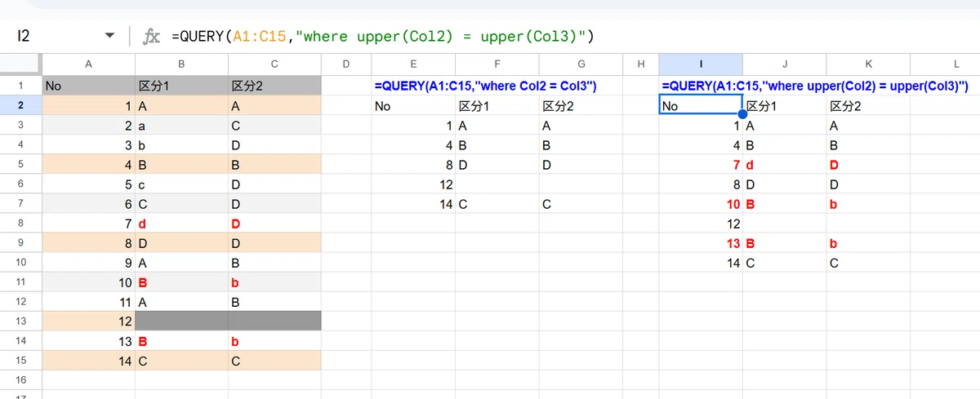Click cell C1 labeled 区分2

[274, 86]
